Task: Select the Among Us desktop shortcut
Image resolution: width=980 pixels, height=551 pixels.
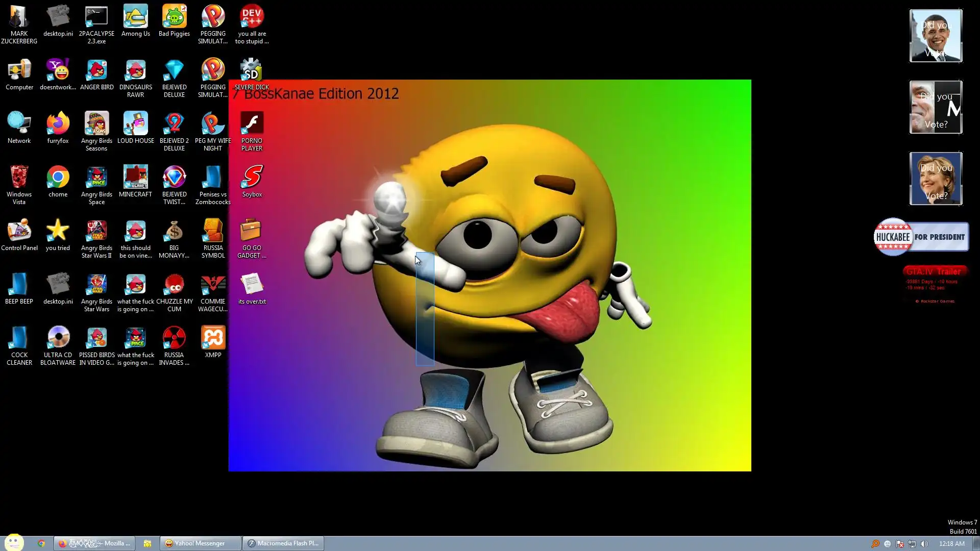Action: click(x=135, y=18)
